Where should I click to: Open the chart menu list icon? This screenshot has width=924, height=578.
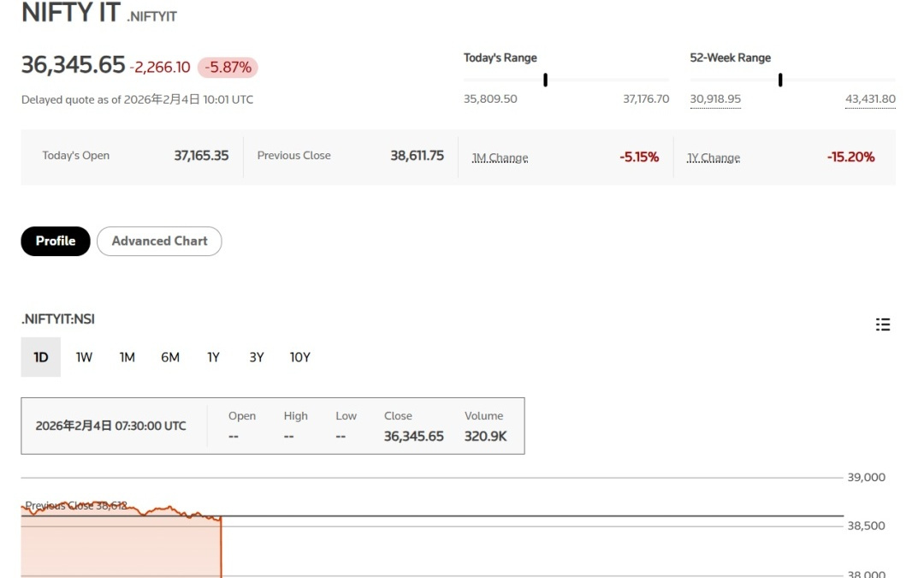(x=883, y=325)
